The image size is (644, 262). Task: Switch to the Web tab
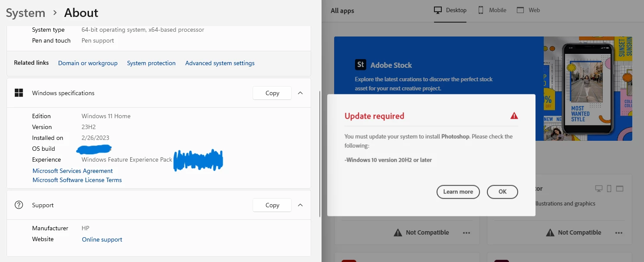tap(528, 10)
